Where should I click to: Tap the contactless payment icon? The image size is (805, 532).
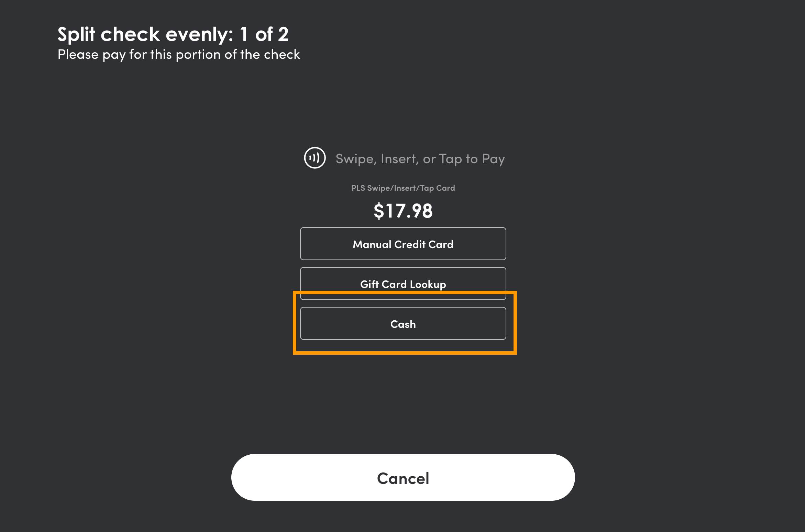coord(315,158)
